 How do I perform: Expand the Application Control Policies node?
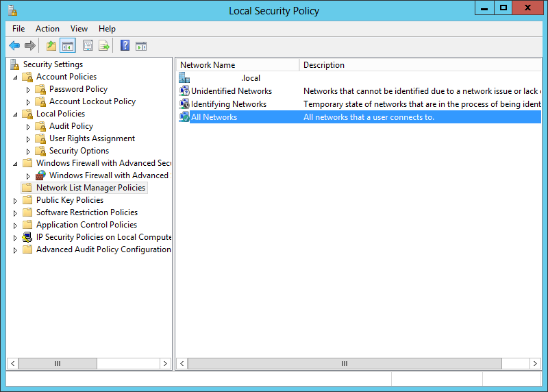pos(15,225)
